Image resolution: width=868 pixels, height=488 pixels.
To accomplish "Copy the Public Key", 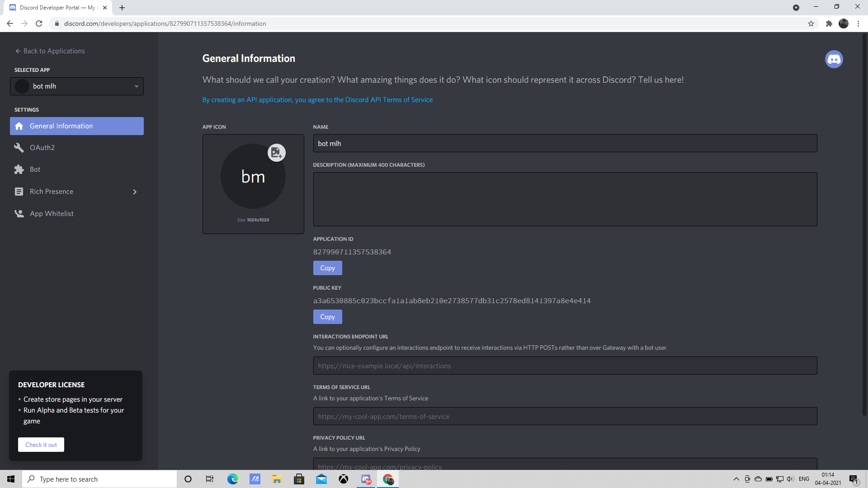I will pyautogui.click(x=327, y=317).
